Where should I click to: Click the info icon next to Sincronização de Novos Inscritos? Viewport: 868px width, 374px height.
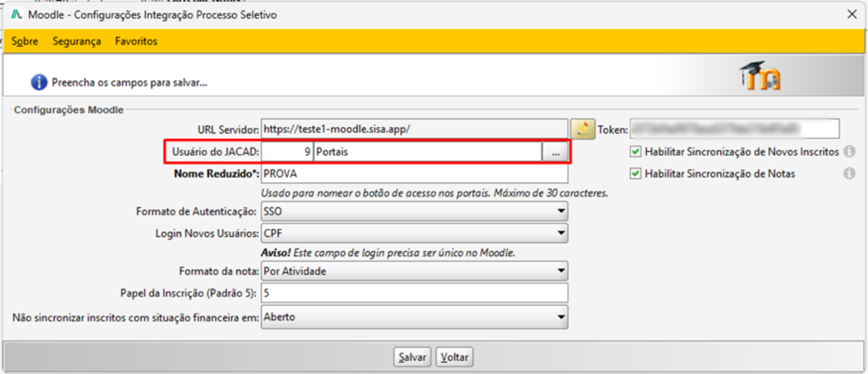(x=849, y=152)
